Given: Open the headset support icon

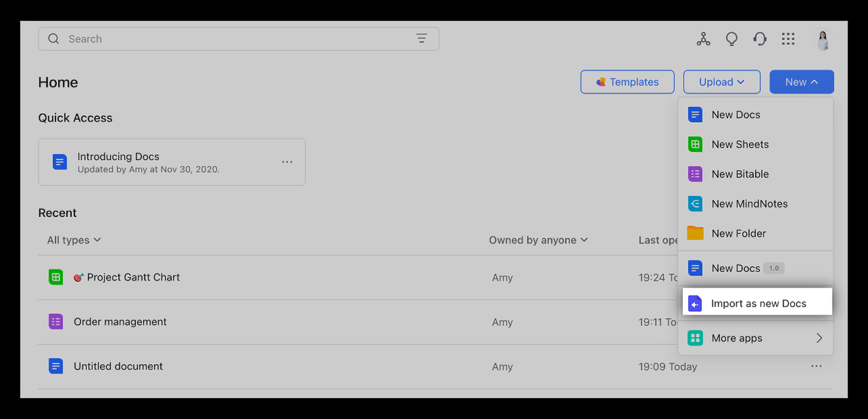Looking at the screenshot, I should point(759,39).
